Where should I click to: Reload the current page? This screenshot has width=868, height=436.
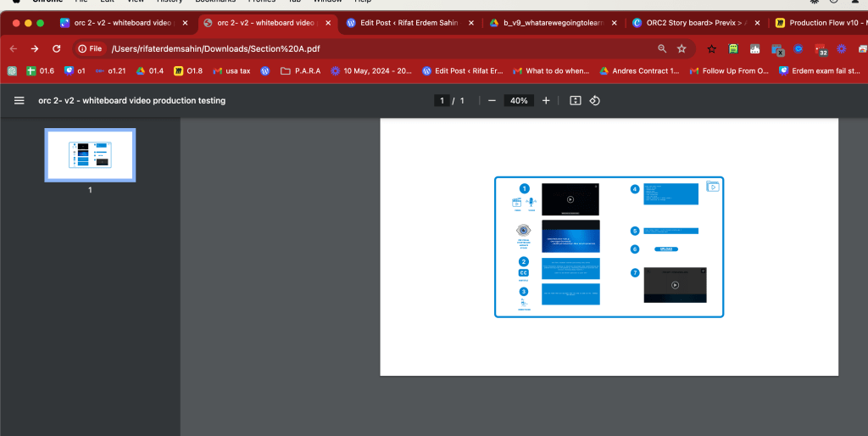click(57, 48)
